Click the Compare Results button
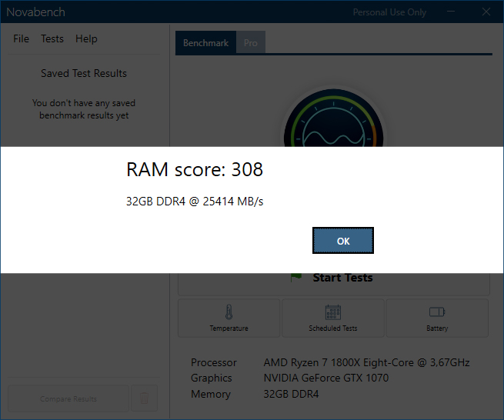The height and width of the screenshot is (420, 504). (x=68, y=398)
